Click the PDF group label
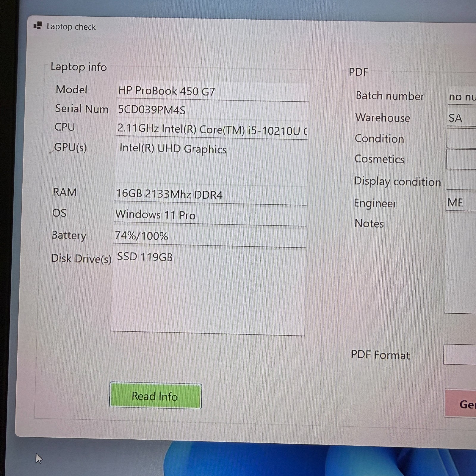 tap(358, 72)
